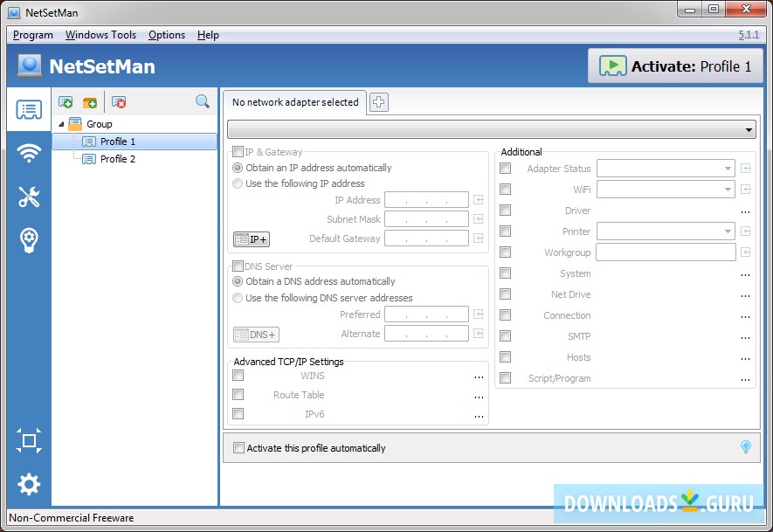The image size is (773, 532).
Task: Open the Profiles view in sidebar
Action: (x=29, y=109)
